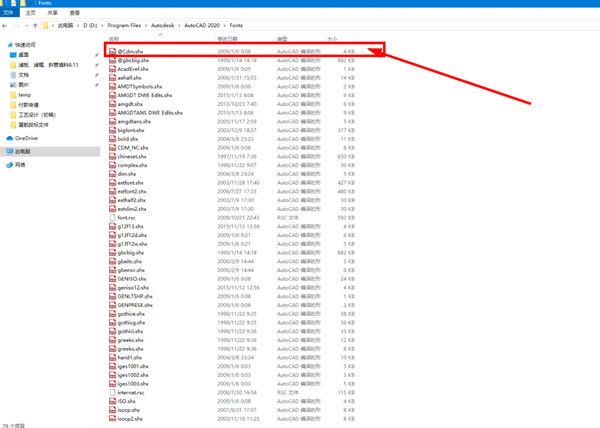The height and width of the screenshot is (428, 600).
Task: Click the file name AMGDT DWE Edits.shx
Action: (145, 95)
